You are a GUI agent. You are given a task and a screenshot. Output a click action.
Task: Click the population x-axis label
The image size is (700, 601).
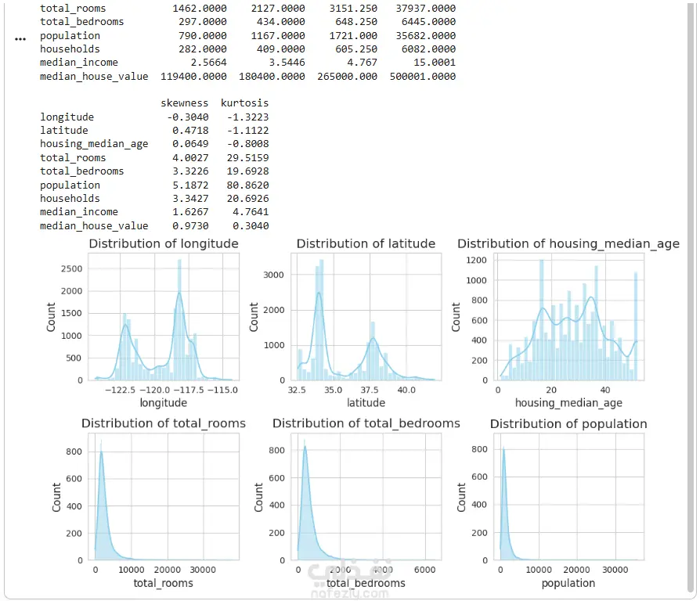pos(568,583)
